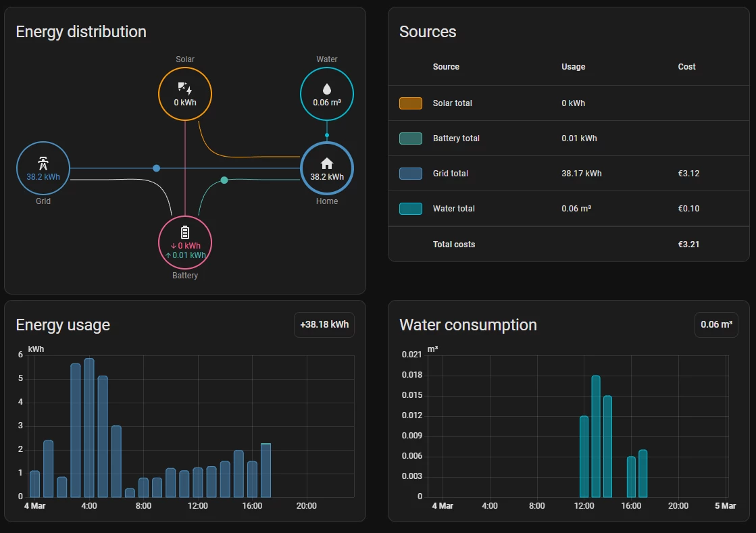Open the Grid transmission tower icon
The height and width of the screenshot is (533, 756).
click(x=43, y=163)
